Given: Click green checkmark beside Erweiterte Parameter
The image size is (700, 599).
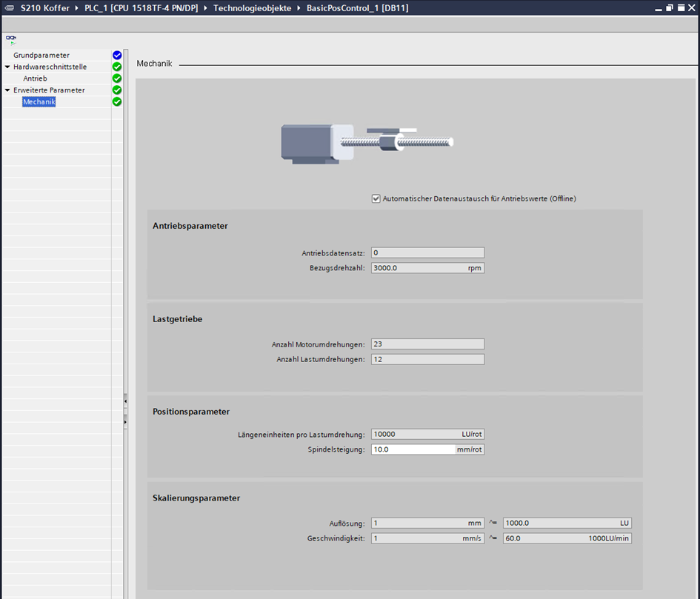Looking at the screenshot, I should coord(117,90).
